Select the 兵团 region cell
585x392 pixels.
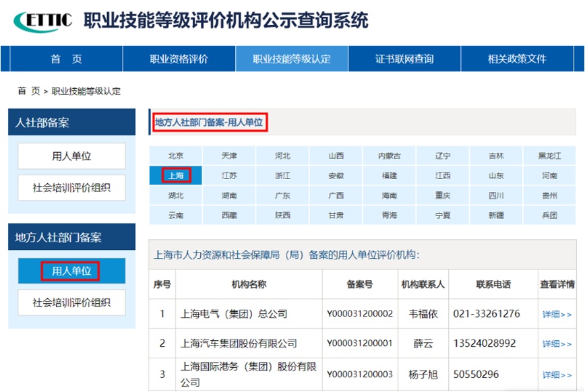point(549,215)
